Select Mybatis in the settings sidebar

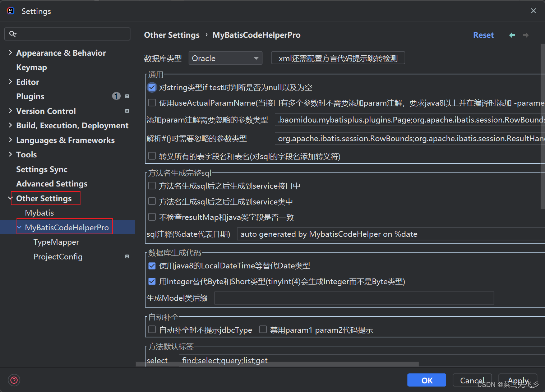point(39,212)
